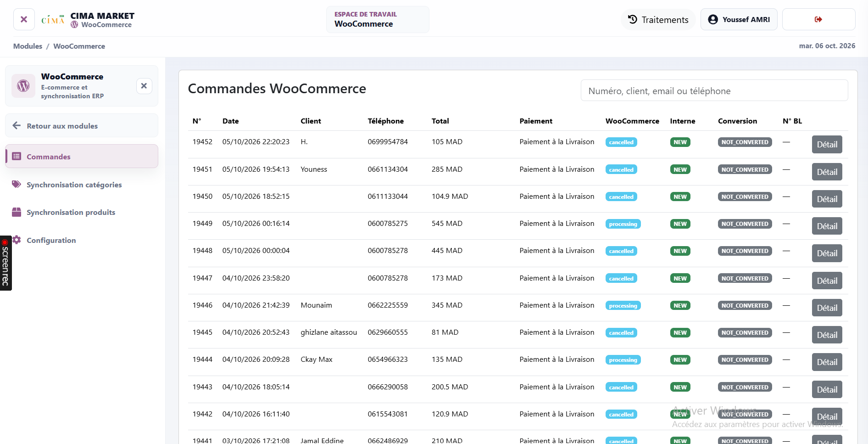The width and height of the screenshot is (868, 444).
Task: Open Détail for order 19445
Action: 827,335
